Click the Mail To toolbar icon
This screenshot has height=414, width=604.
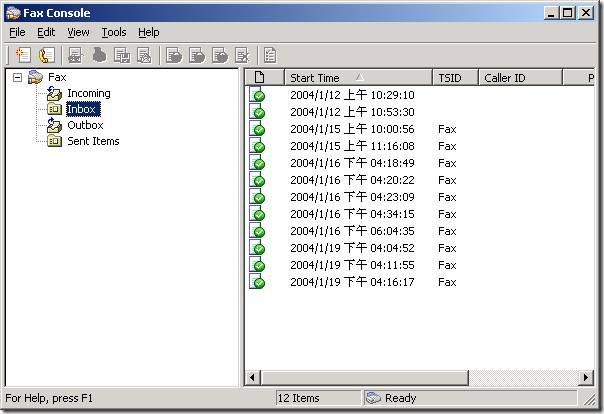point(144,55)
